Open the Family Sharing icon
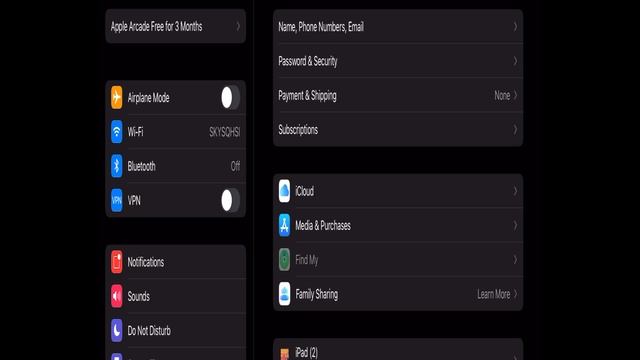Image resolution: width=640 pixels, height=360 pixels. (x=284, y=293)
